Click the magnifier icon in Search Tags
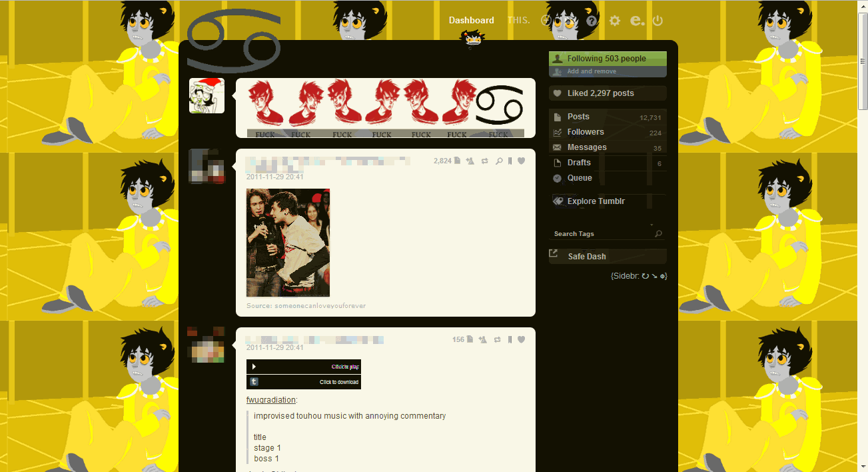868x472 pixels. 659,234
